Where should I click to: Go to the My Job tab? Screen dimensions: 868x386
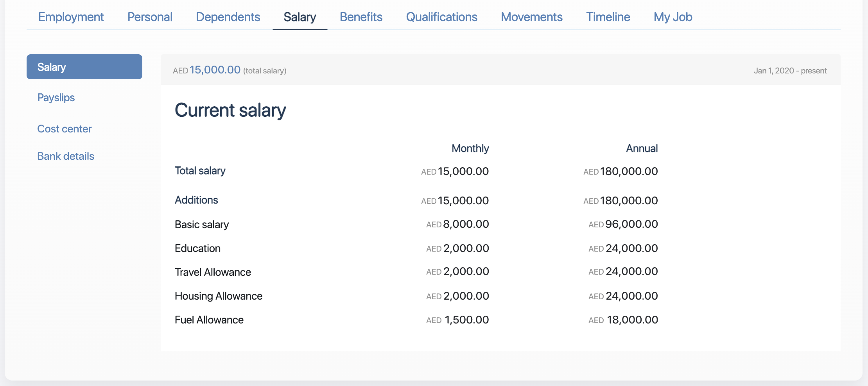[673, 17]
